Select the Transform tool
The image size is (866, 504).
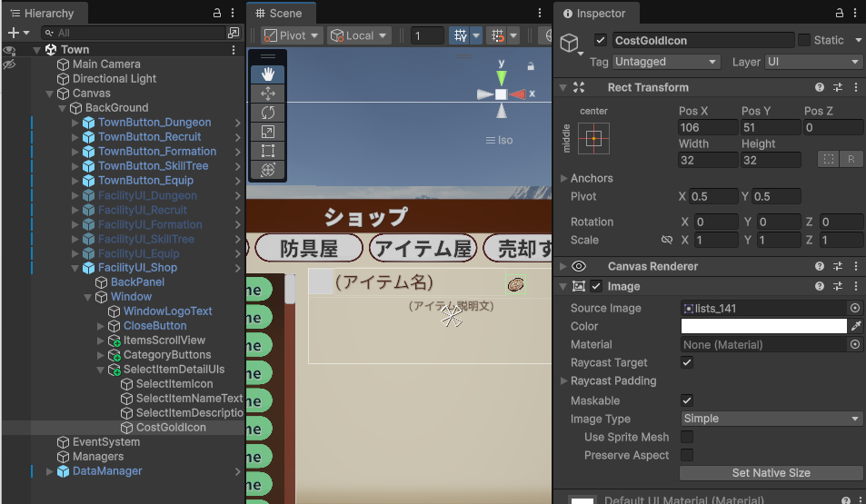click(x=267, y=170)
